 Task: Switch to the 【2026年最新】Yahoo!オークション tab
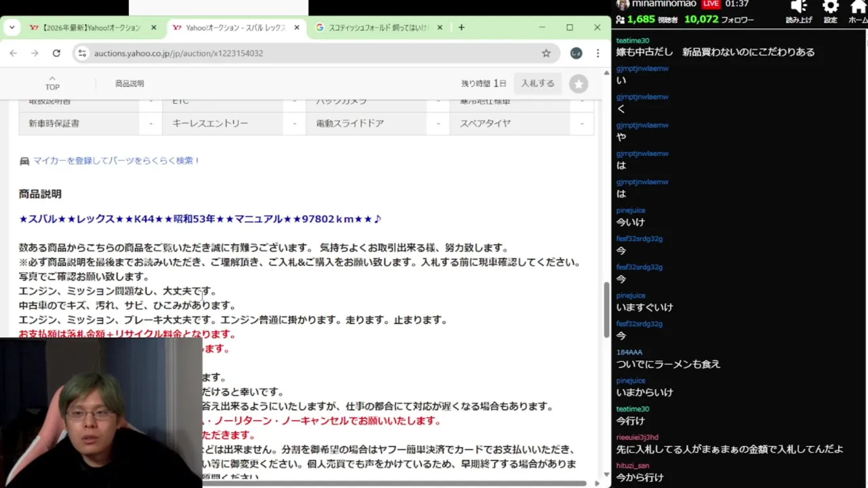pos(92,28)
